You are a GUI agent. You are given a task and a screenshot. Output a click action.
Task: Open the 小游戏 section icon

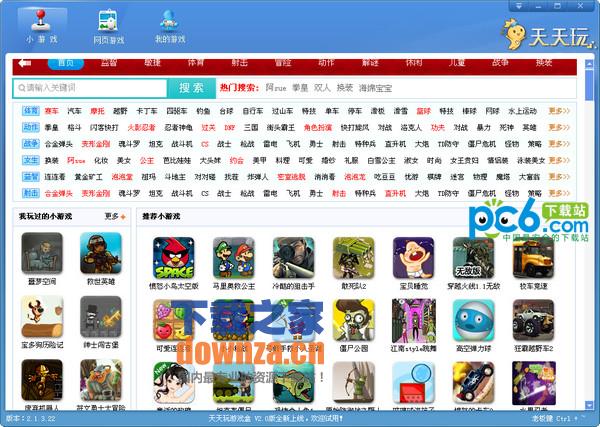[42, 24]
